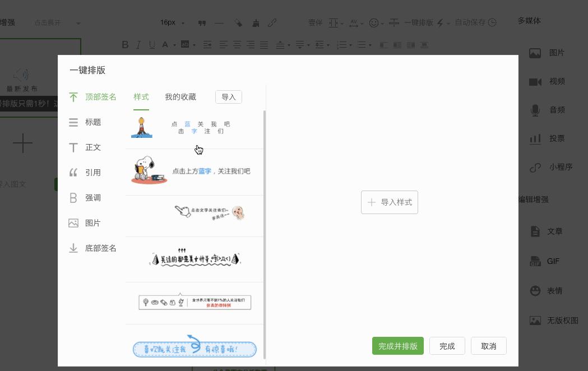This screenshot has height=371, width=588.
Task: Insert video via 视频 camera icon
Action: [535, 82]
